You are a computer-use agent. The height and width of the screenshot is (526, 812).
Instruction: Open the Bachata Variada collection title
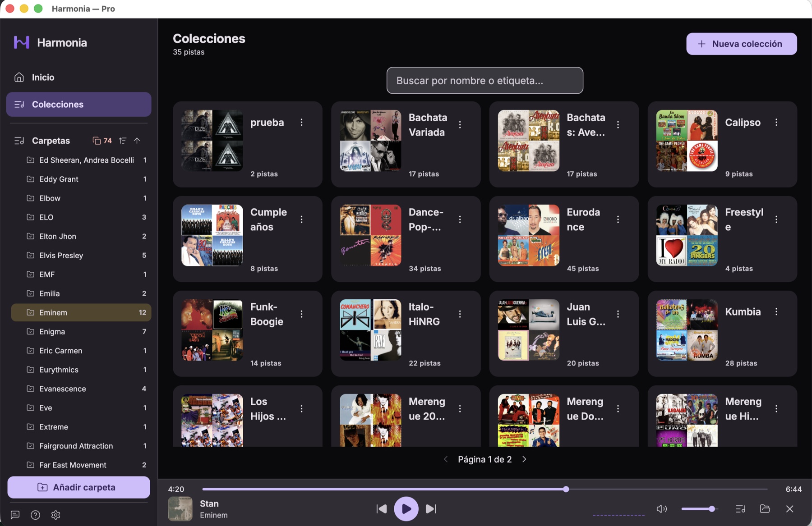[428, 125]
